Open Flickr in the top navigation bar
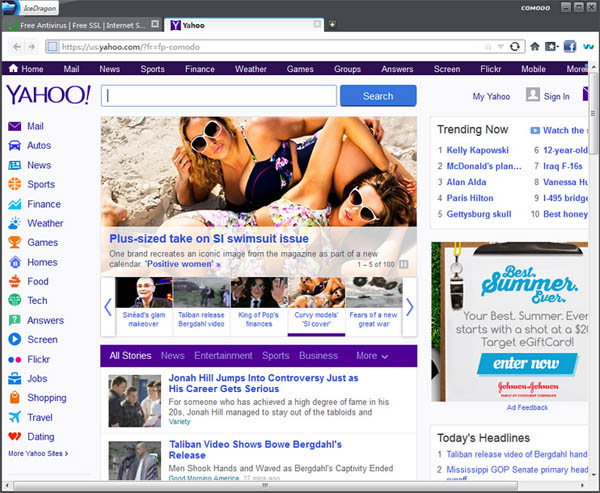Viewport: 600px width, 493px height. (491, 69)
